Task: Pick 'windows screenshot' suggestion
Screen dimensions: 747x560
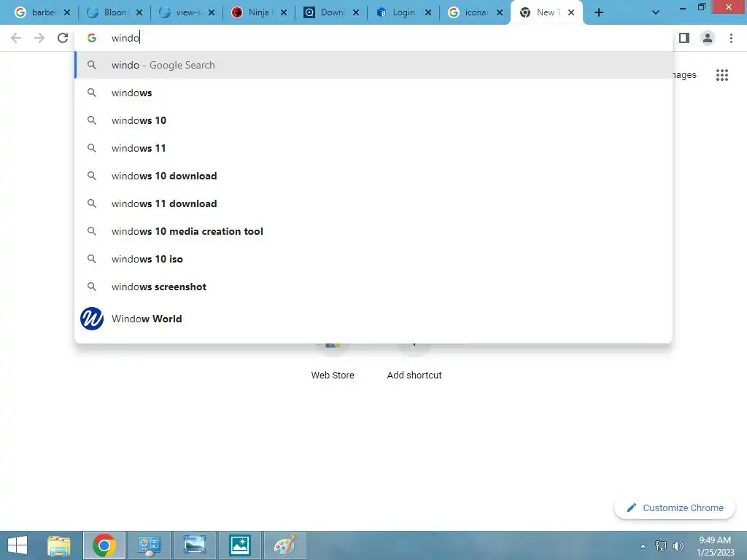Action: click(373, 287)
